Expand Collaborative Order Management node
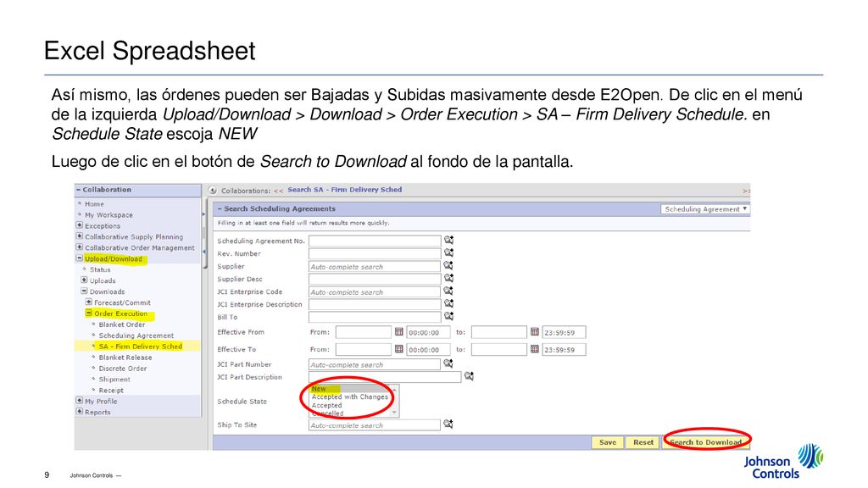868x488 pixels. [x=79, y=247]
